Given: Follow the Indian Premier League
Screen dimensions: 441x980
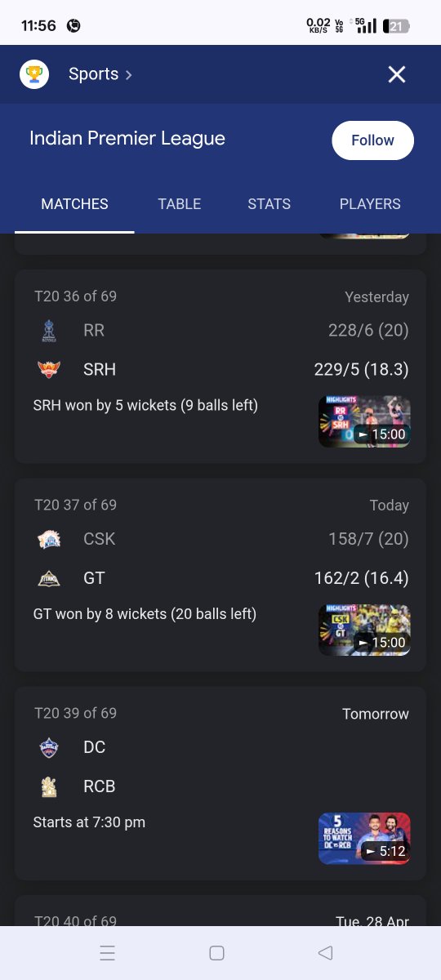Looking at the screenshot, I should [x=372, y=140].
